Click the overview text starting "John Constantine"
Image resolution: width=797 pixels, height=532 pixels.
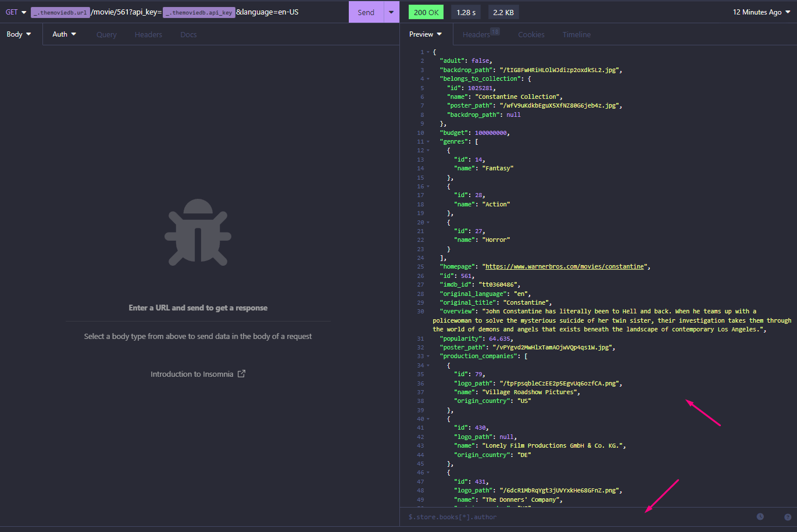[612, 320]
